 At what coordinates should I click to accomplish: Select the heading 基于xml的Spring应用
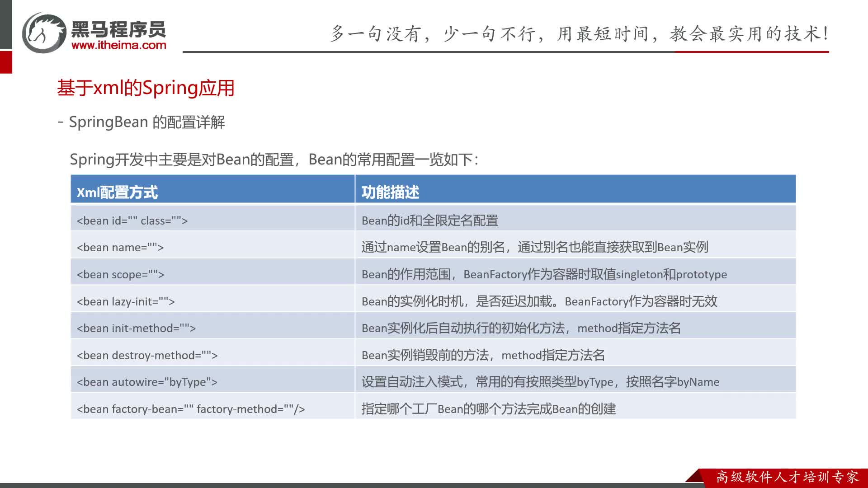[x=146, y=88]
